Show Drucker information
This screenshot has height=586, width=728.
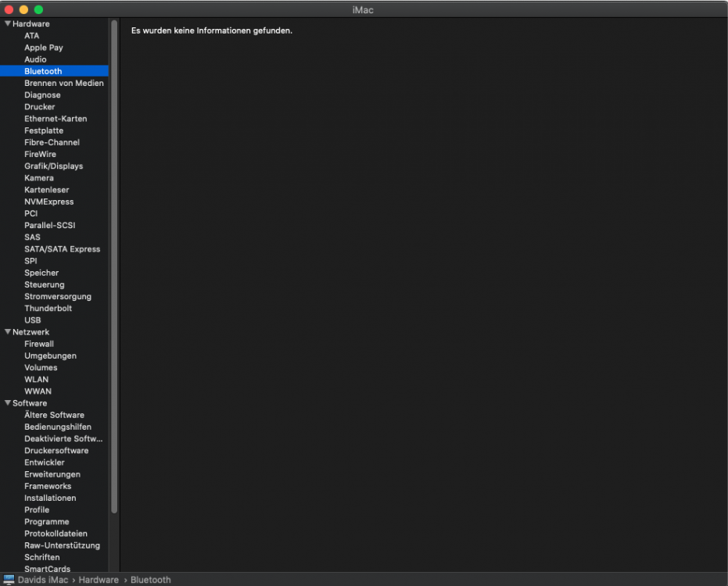point(39,107)
